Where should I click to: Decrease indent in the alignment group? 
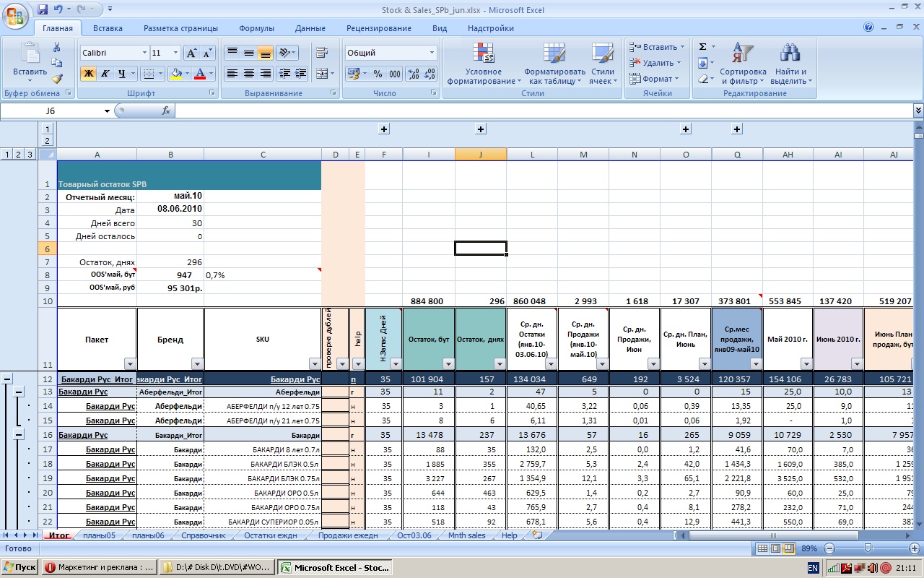pyautogui.click(x=284, y=74)
